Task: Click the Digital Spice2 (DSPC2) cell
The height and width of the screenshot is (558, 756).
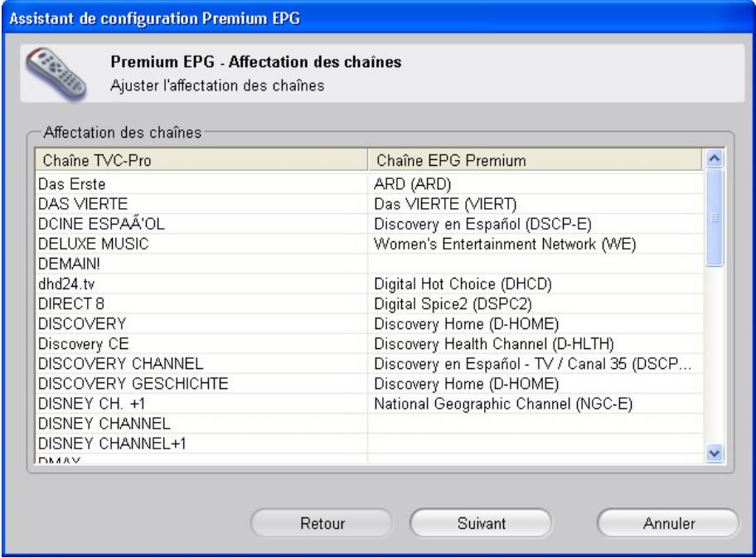Action: [535, 303]
